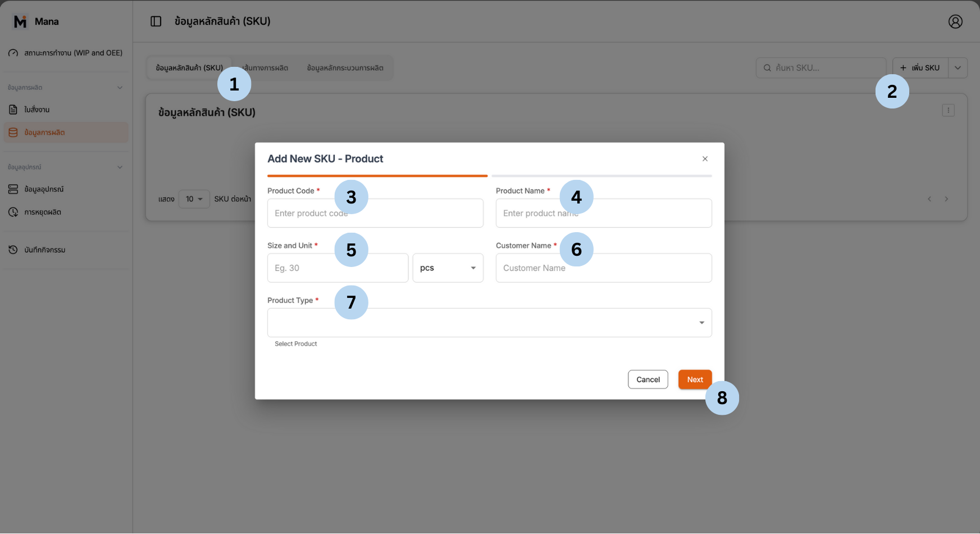Click the การหยุดผลิต clock icon
Screen dimensions: 980x534
point(13,212)
